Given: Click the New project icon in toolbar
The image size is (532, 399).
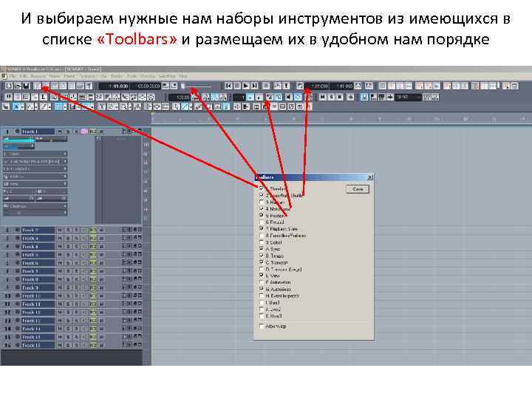Looking at the screenshot, I should pyautogui.click(x=9, y=86).
